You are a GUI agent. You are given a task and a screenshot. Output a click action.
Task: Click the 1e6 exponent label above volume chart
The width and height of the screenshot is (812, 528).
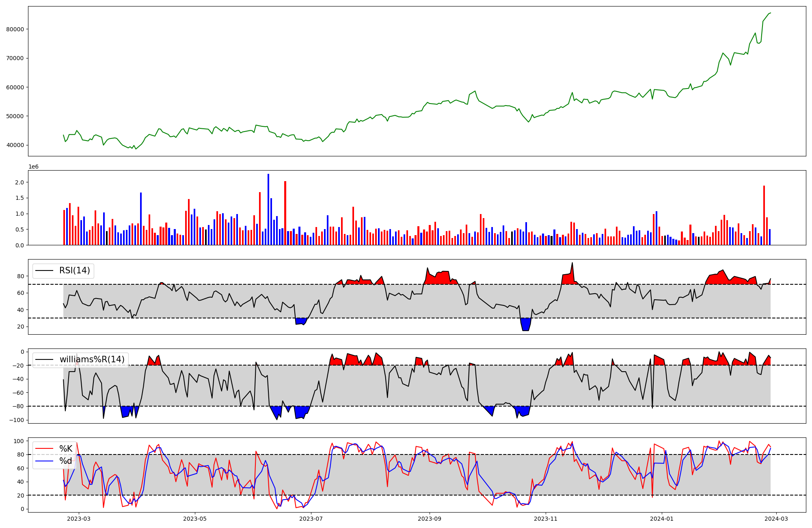click(33, 167)
